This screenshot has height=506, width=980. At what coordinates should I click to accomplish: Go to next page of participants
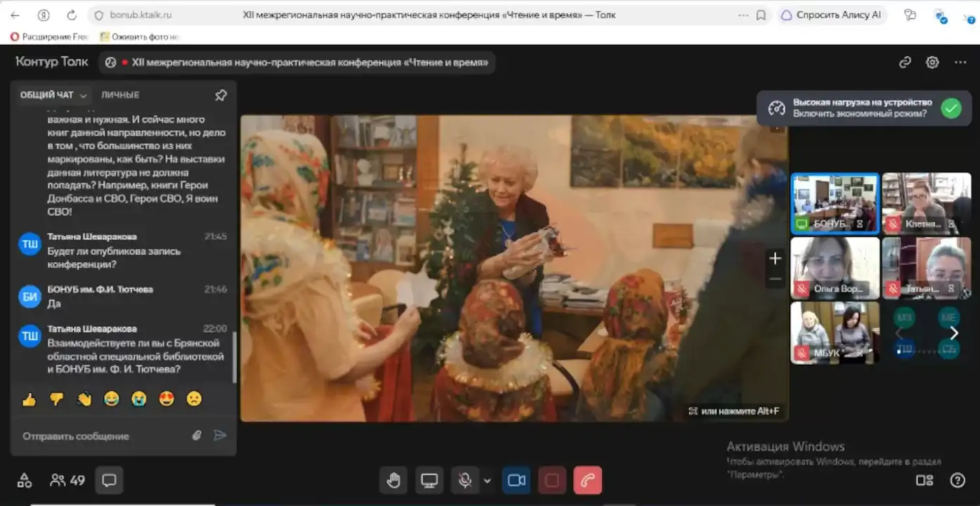[954, 333]
